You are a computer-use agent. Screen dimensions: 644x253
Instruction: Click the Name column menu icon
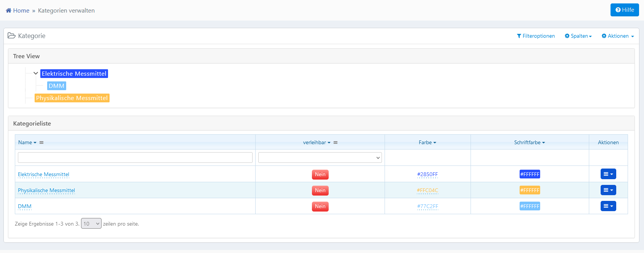coord(41,143)
